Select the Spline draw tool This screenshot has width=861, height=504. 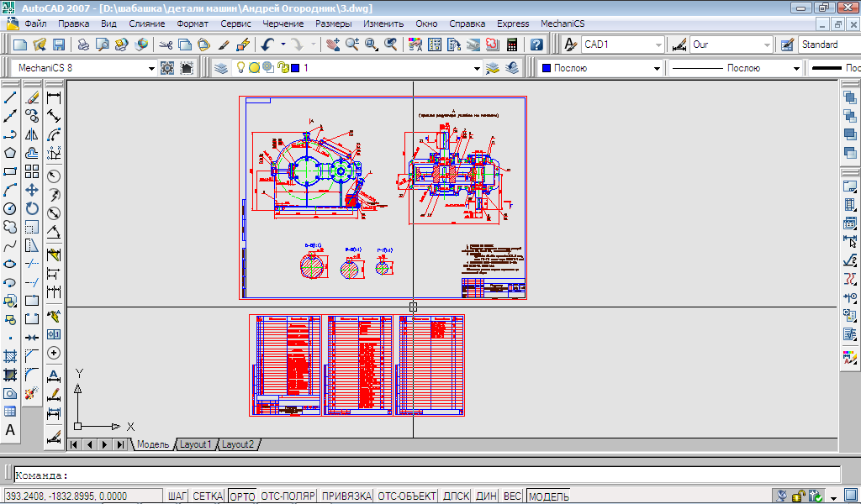[10, 245]
